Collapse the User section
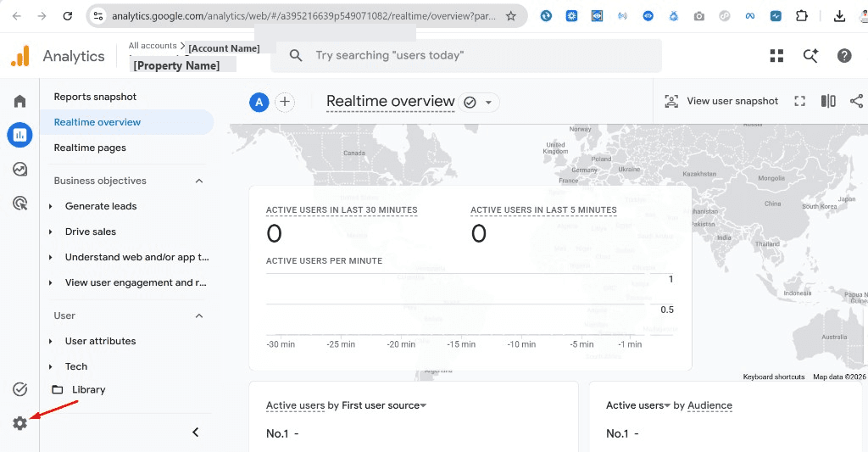The height and width of the screenshot is (452, 868). (x=199, y=315)
